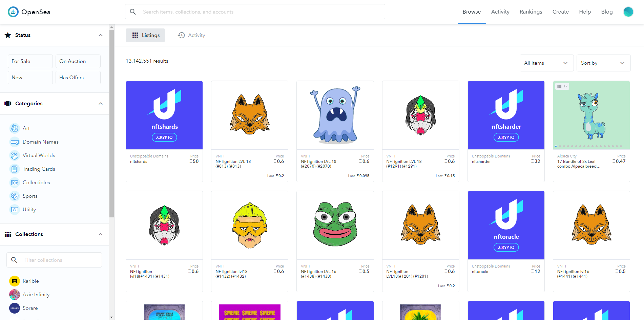Filter by Domain Names label
The image size is (644, 320).
41,142
